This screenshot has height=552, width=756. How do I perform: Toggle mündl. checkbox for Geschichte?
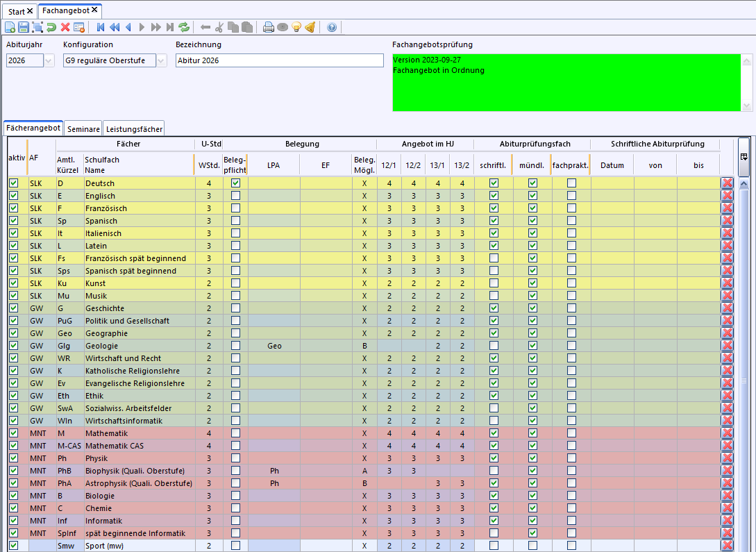tap(532, 308)
